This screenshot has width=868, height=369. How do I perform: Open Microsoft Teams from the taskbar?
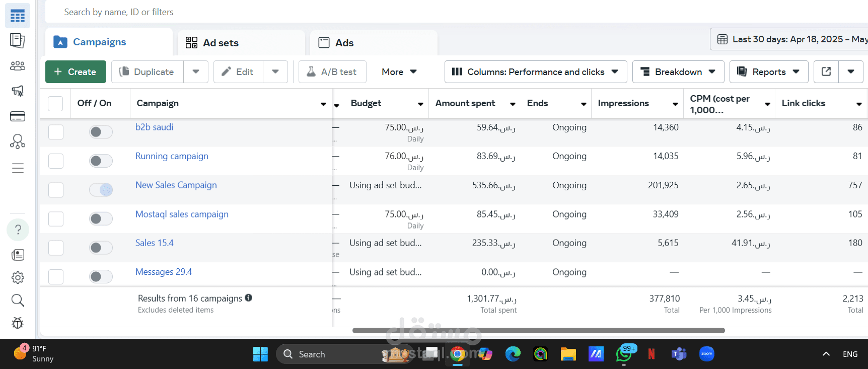[679, 354]
